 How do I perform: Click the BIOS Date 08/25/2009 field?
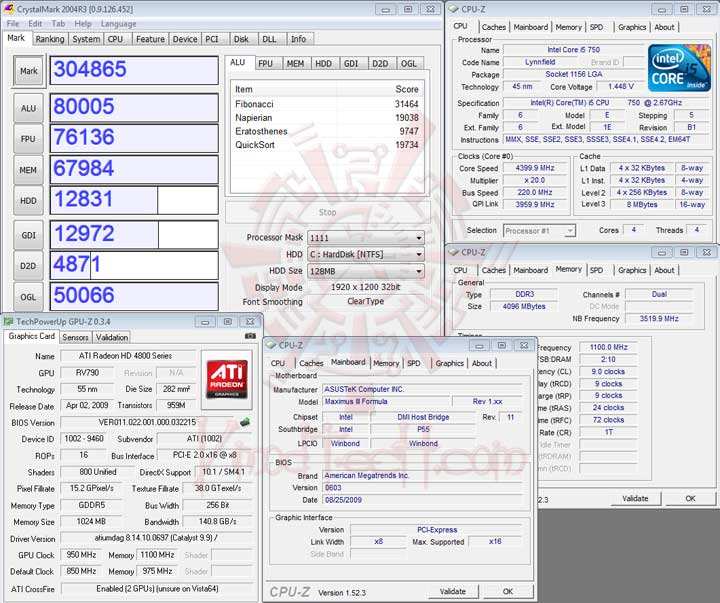[x=422, y=500]
